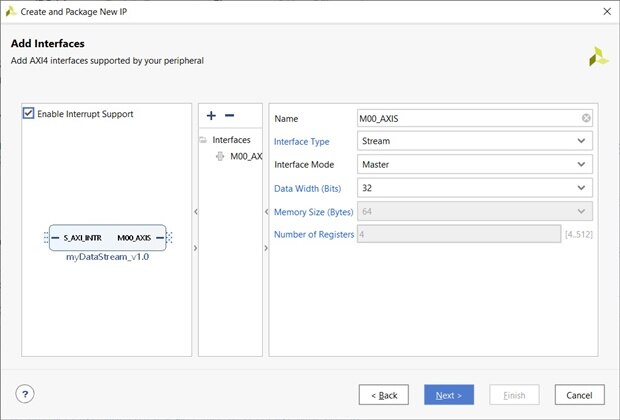Click the Vivado logo in title bar
This screenshot has height=420, width=620.
10,11
